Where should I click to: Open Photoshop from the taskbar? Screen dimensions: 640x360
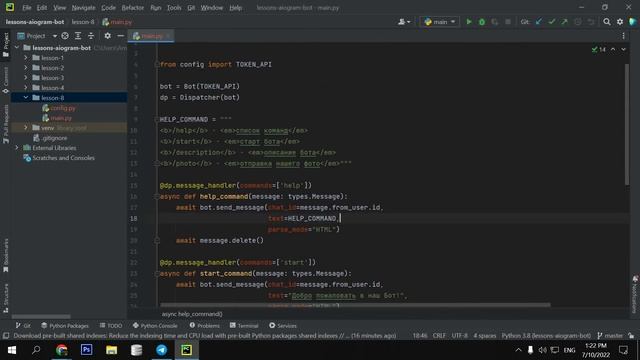click(87, 350)
